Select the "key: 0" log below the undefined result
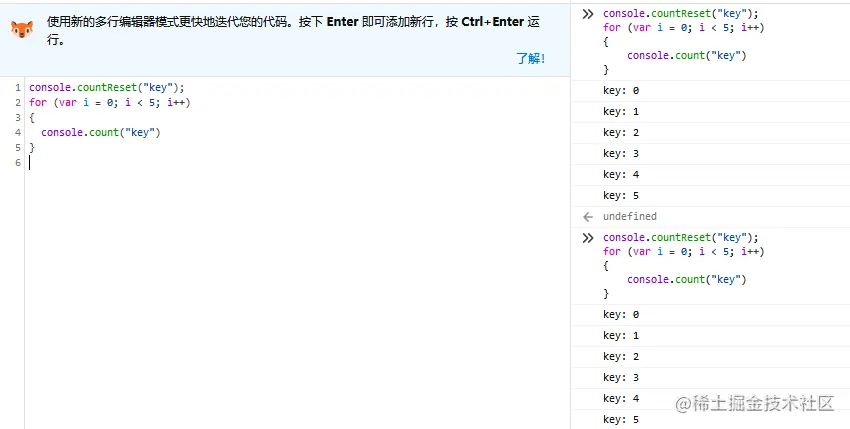850x429 pixels. (711, 315)
